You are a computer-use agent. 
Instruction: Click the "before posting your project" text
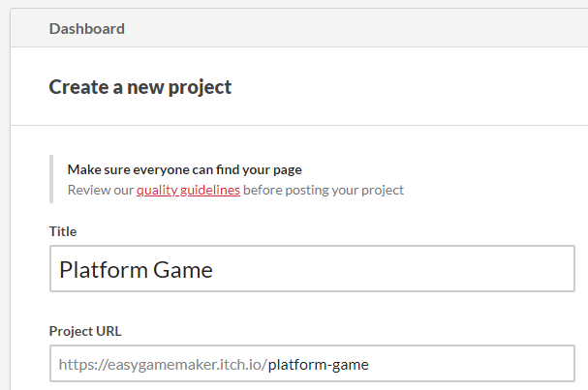pyautogui.click(x=324, y=190)
